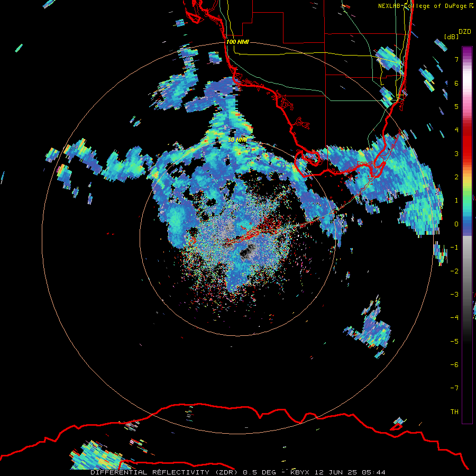Click the 7 value on the color scale
The image size is (476, 476).
coord(456,59)
